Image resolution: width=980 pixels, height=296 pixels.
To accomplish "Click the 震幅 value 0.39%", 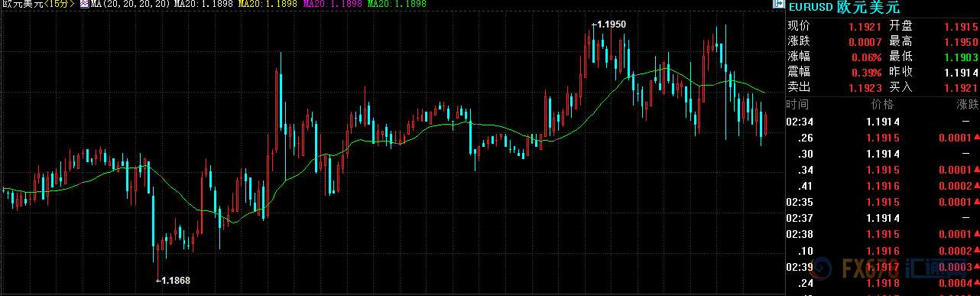I will 868,72.
